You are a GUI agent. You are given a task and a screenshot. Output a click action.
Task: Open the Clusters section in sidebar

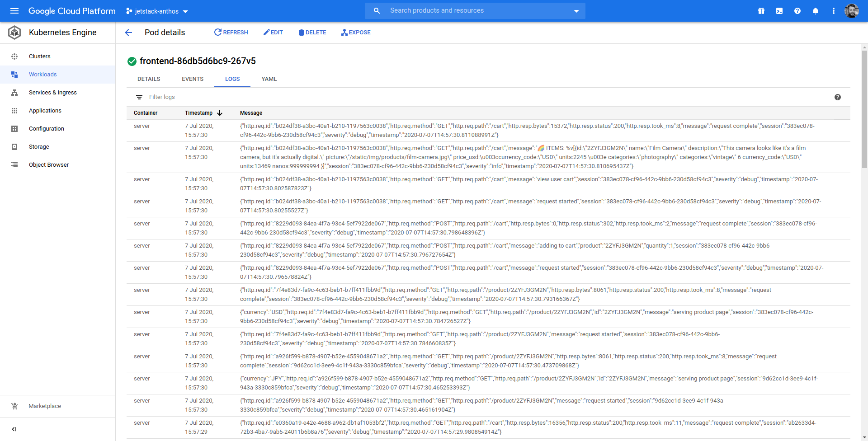coord(39,56)
